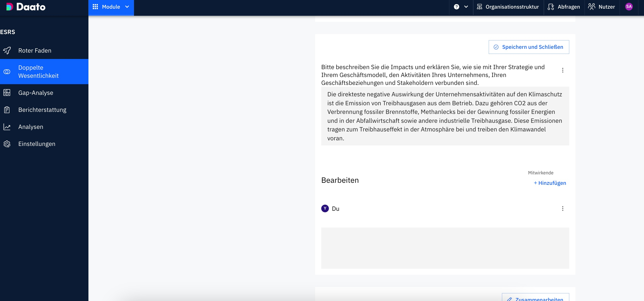Open Analysen chart section
The width and height of the screenshot is (644, 301).
pyautogui.click(x=30, y=127)
